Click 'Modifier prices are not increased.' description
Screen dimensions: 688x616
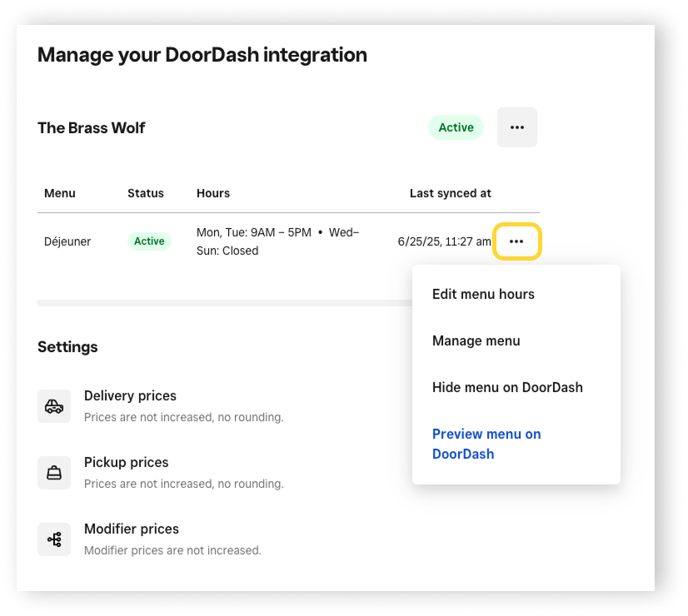(x=172, y=550)
